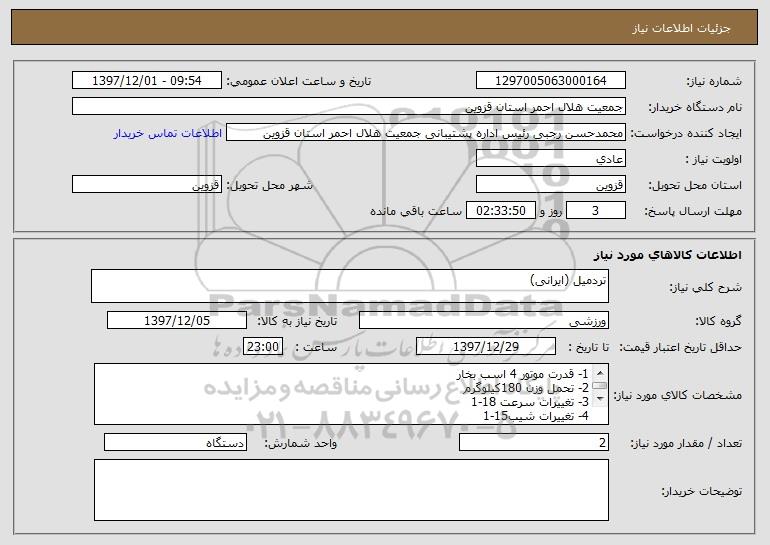Click the time field 23:00
770x545 pixels.
[263, 347]
